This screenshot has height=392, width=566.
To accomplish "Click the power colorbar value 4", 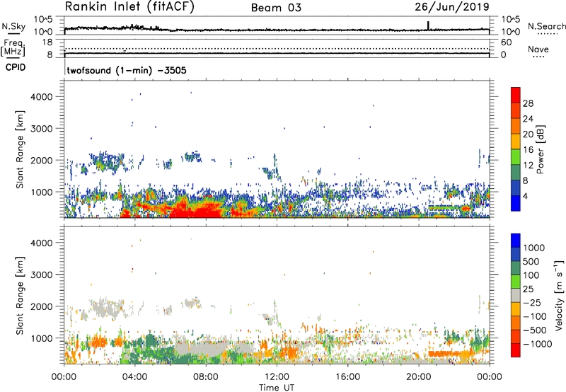I will click(526, 197).
